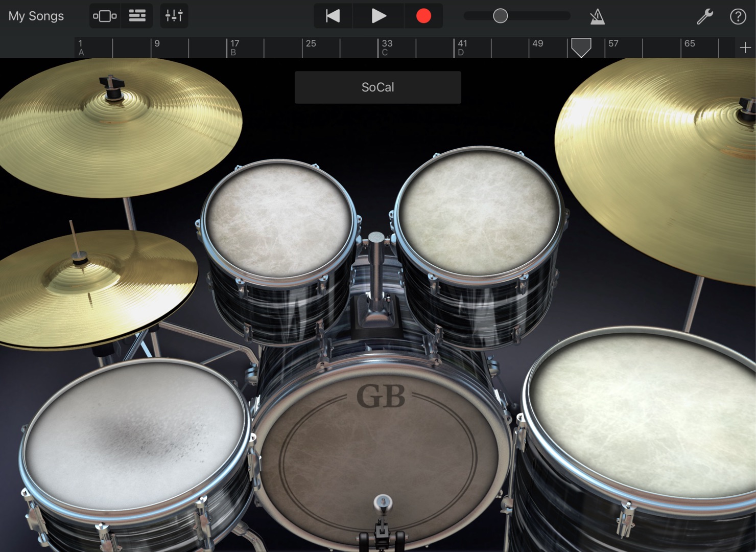Open song settings wrench icon
The height and width of the screenshot is (552, 756).
(x=705, y=16)
